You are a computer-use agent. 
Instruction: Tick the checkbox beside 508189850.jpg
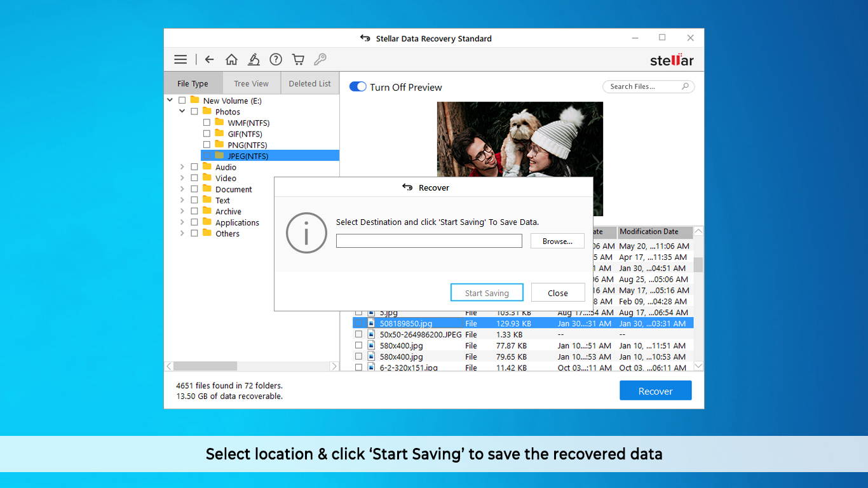click(x=359, y=323)
